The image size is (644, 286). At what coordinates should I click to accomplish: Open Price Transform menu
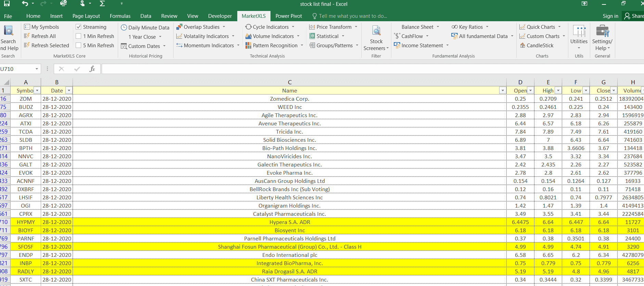pyautogui.click(x=333, y=27)
